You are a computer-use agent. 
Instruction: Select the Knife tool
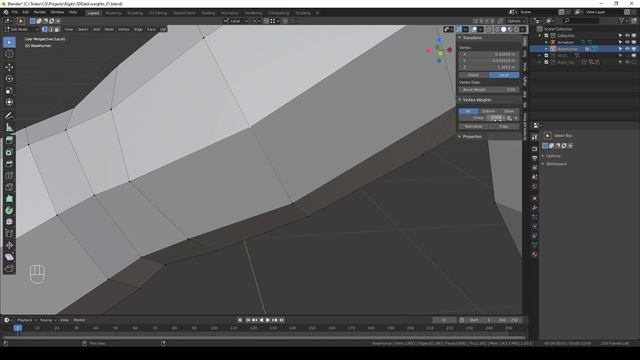9,187
